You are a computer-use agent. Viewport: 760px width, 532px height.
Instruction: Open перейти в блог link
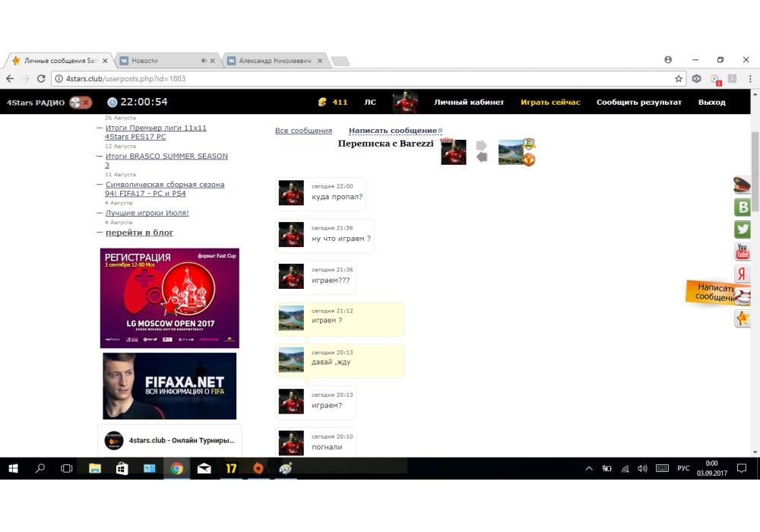click(139, 233)
